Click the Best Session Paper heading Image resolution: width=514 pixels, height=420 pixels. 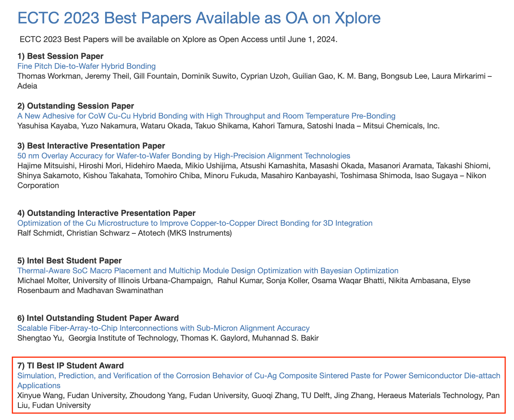[x=60, y=56]
